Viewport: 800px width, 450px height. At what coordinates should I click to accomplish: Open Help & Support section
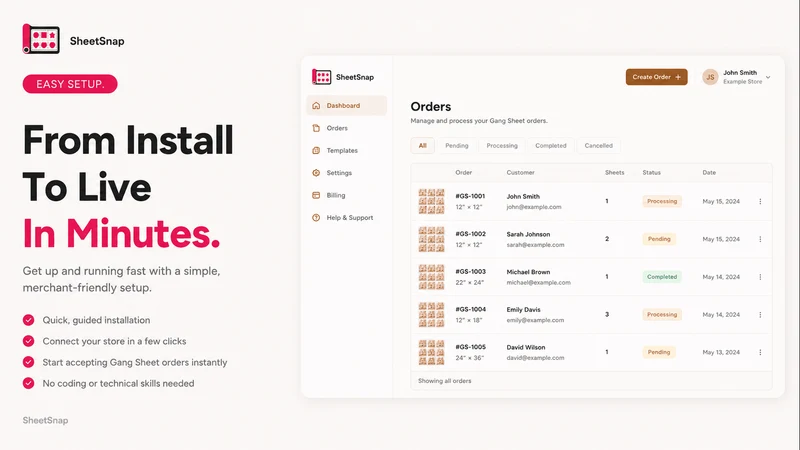pyautogui.click(x=349, y=218)
